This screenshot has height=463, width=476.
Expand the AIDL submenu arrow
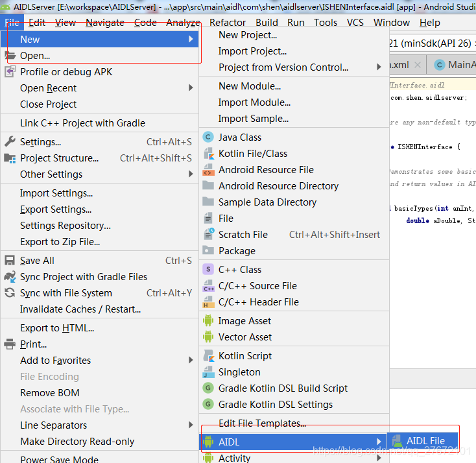click(x=379, y=442)
